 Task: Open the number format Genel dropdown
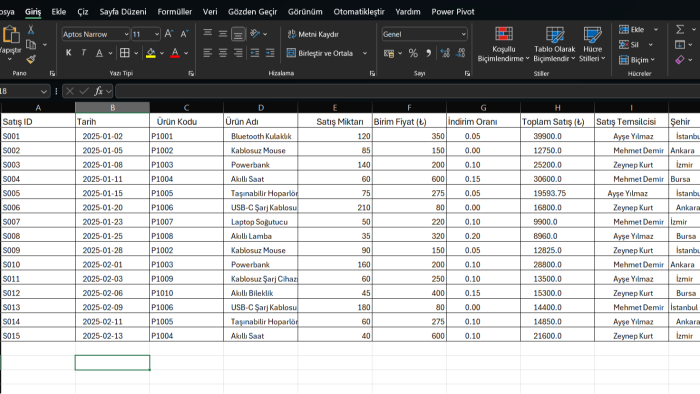pyautogui.click(x=463, y=34)
